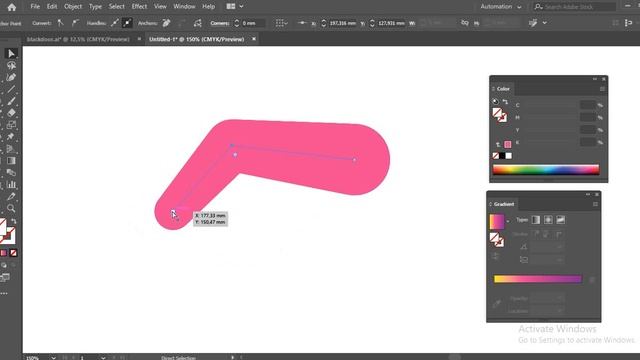Viewport: 640px width, 360px height.
Task: Open the Object menu
Action: [73, 7]
